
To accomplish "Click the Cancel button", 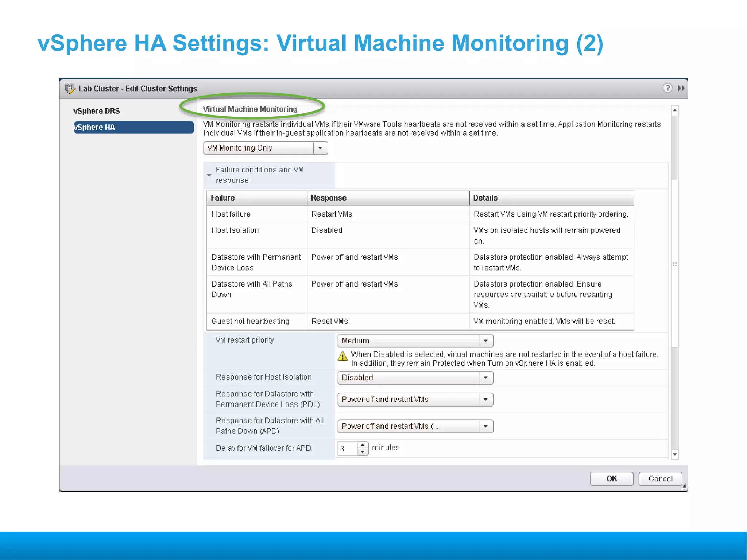I will tap(661, 479).
